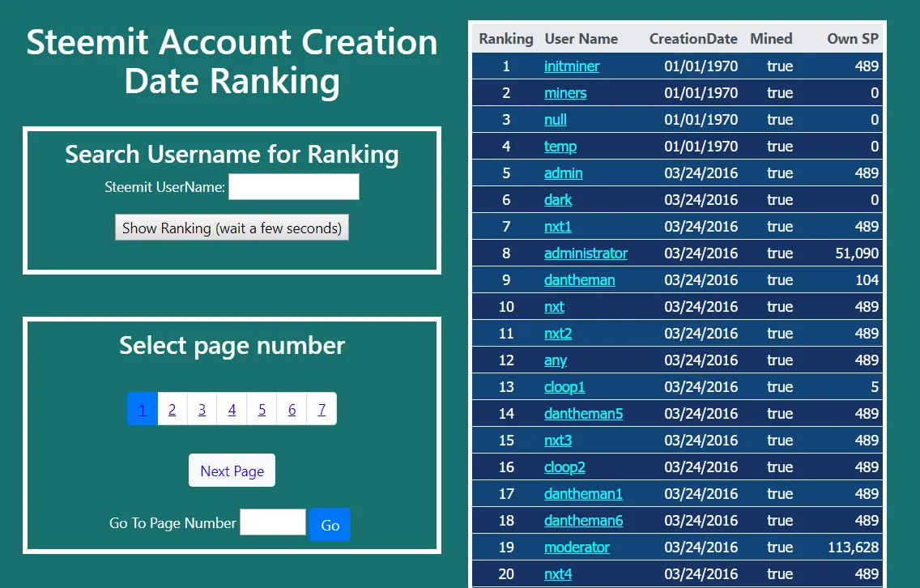
Task: Open the temp user link
Action: tap(560, 147)
